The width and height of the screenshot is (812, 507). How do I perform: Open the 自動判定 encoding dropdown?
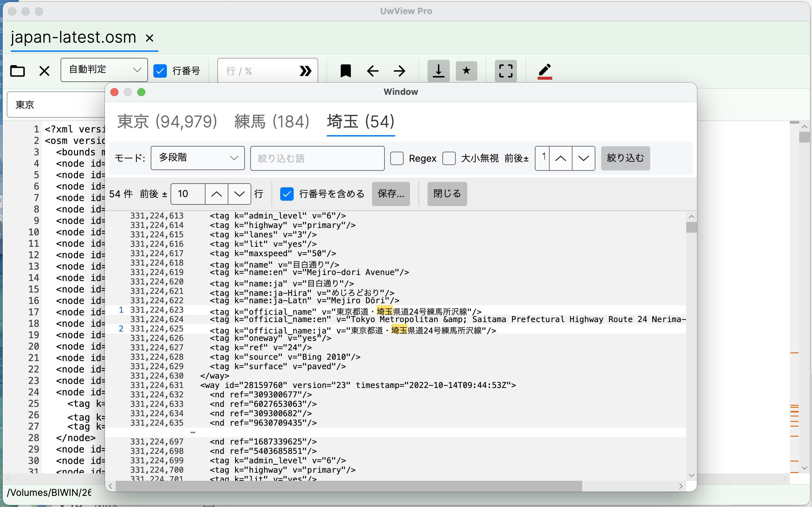(104, 70)
